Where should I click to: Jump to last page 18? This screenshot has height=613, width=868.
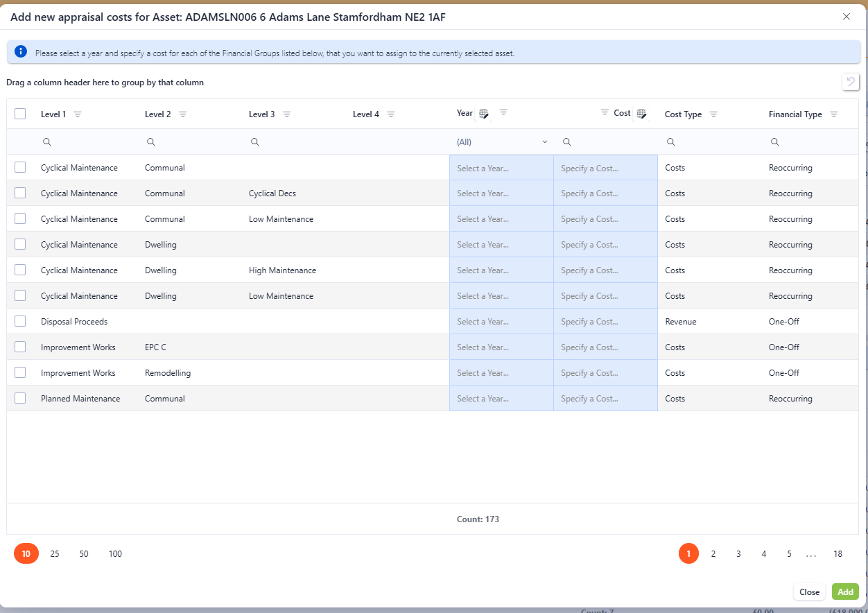pyautogui.click(x=837, y=553)
